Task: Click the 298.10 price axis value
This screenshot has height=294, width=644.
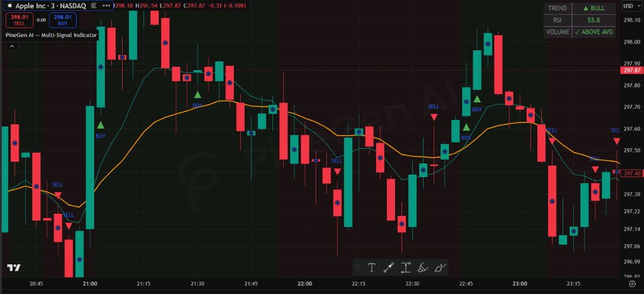Action: (632, 20)
